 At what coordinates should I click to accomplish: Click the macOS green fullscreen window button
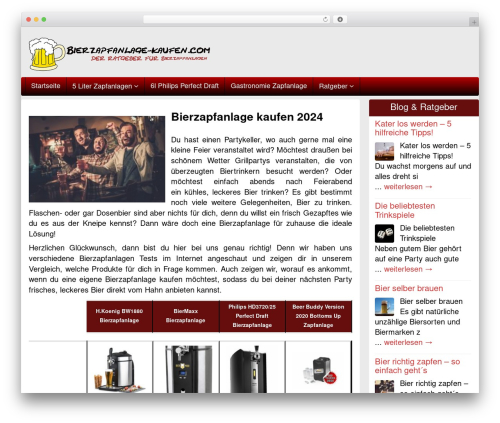point(44,20)
